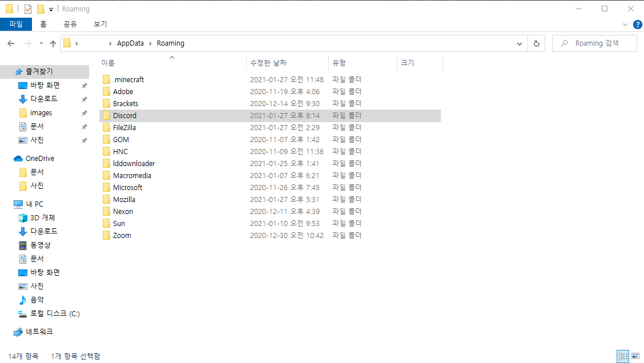This screenshot has width=644, height=363.
Task: Unpin images using its pin icon
Action: 84,113
